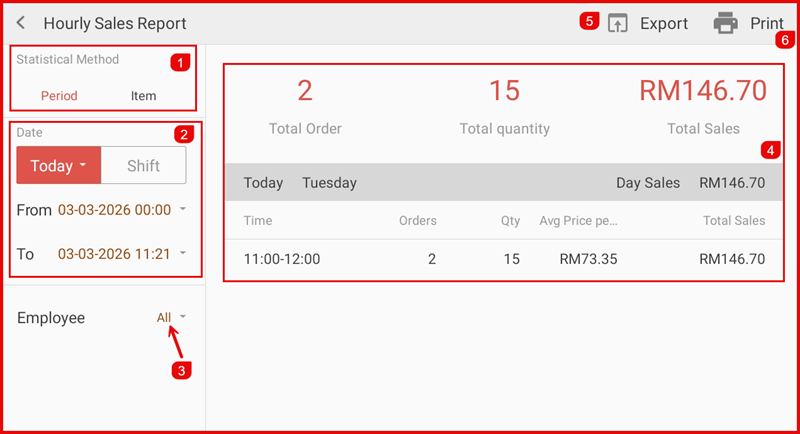Click the Export icon
The width and height of the screenshot is (800, 434).
(x=617, y=23)
